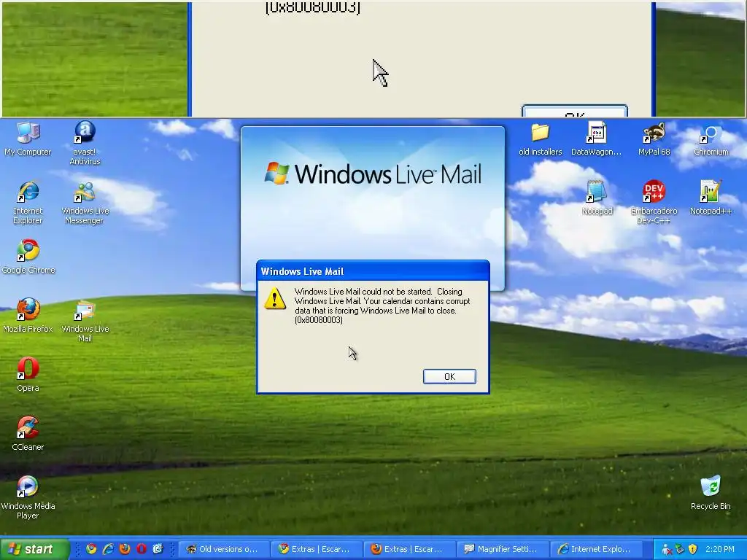The height and width of the screenshot is (560, 747).
Task: Open the My Computer desktop icon
Action: coord(28,139)
